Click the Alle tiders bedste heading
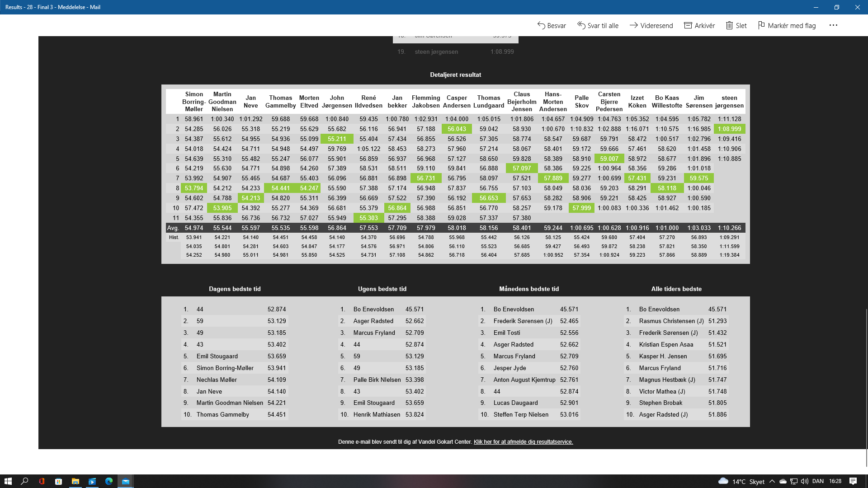Image resolution: width=868 pixels, height=488 pixels. point(676,289)
